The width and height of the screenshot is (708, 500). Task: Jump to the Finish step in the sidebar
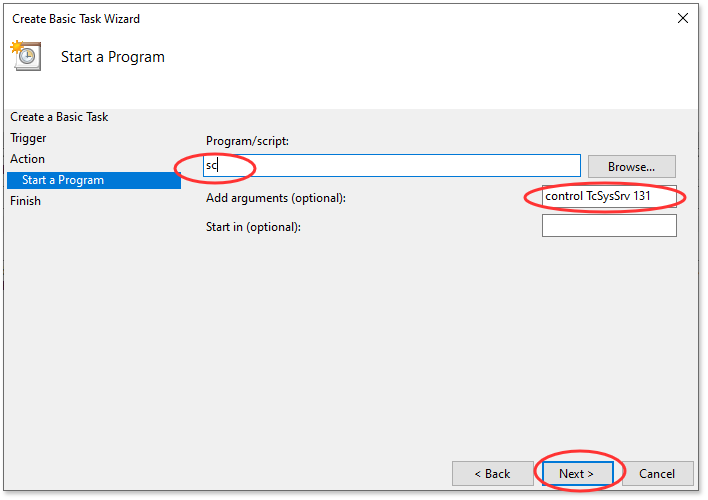tap(26, 201)
